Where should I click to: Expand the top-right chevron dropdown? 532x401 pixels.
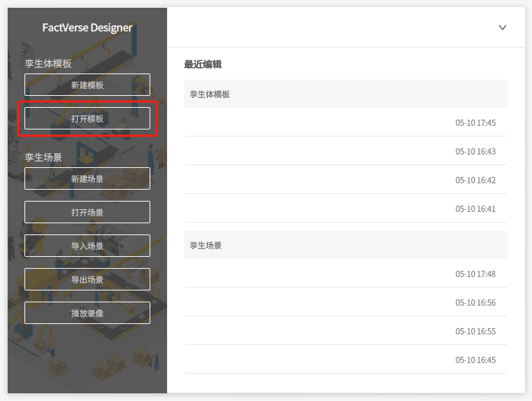pyautogui.click(x=502, y=27)
